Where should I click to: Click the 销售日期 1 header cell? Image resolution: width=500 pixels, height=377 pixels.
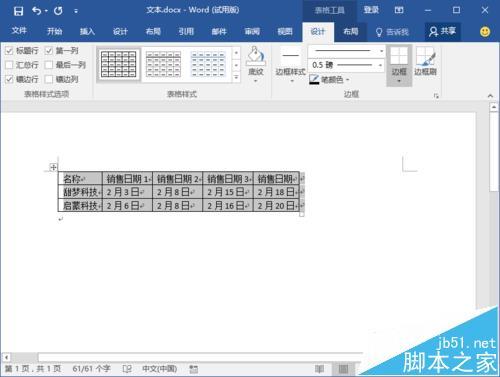[x=127, y=179]
